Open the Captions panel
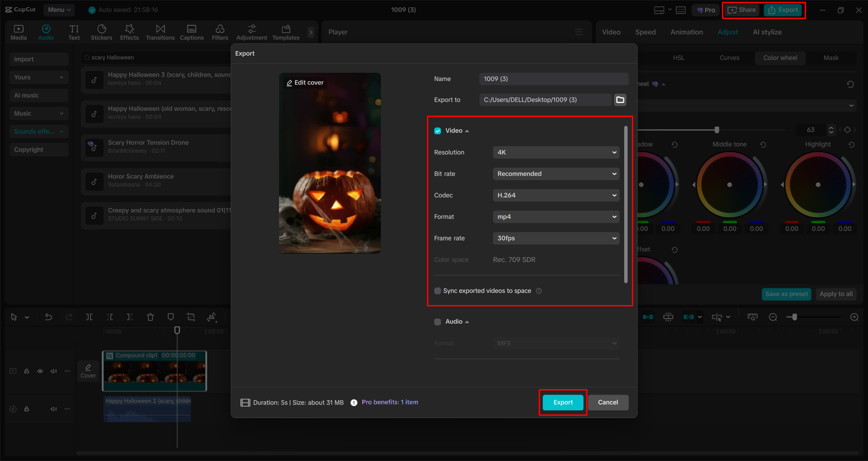 click(x=191, y=32)
